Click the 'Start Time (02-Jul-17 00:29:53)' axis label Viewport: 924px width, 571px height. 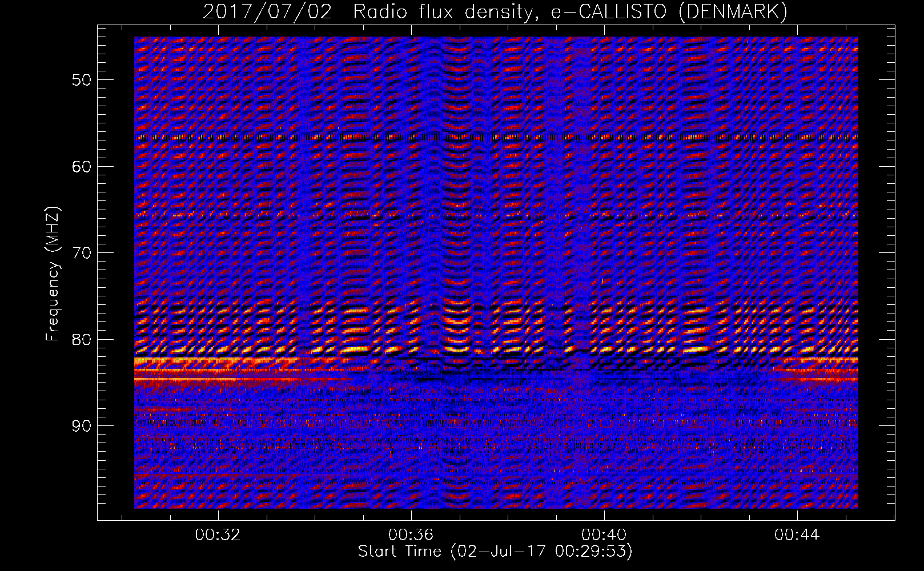coord(495,552)
